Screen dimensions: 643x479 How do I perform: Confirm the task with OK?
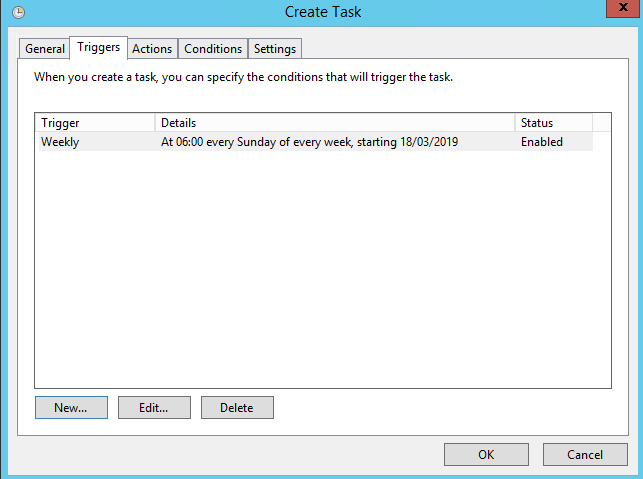(x=486, y=454)
